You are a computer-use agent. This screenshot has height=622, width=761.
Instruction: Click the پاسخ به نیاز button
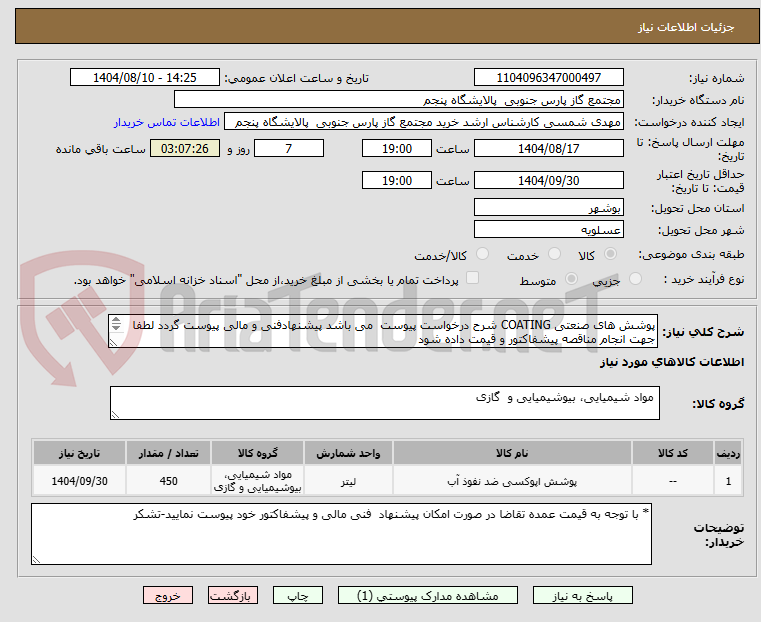(582, 595)
